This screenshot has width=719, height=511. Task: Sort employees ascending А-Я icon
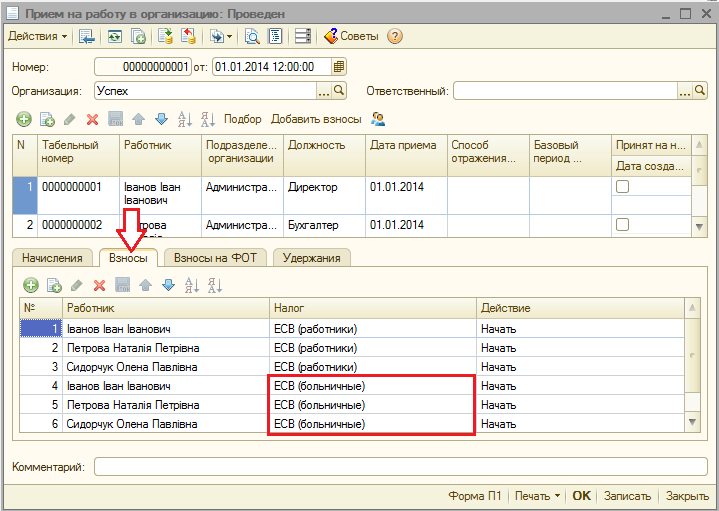[185, 119]
